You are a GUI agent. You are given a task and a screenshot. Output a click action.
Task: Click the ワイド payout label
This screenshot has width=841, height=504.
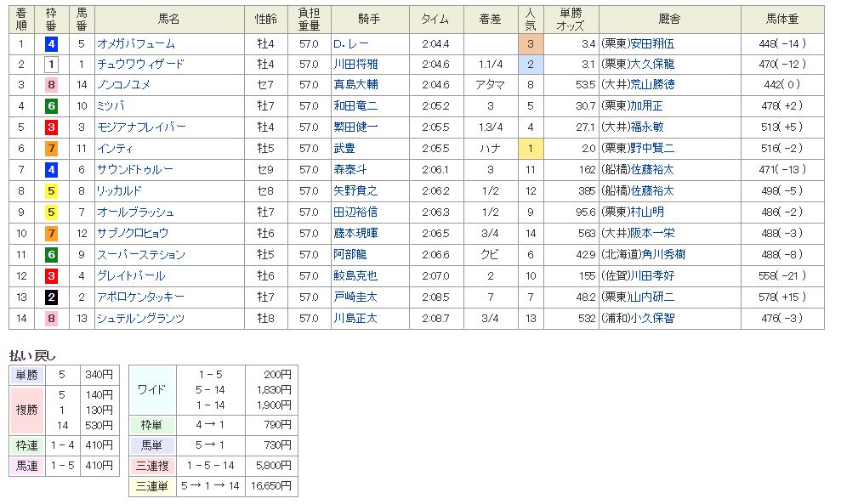pos(152,390)
